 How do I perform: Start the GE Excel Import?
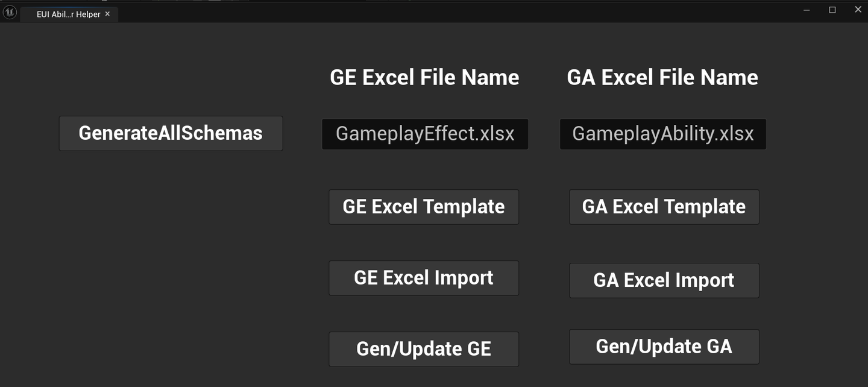point(424,278)
